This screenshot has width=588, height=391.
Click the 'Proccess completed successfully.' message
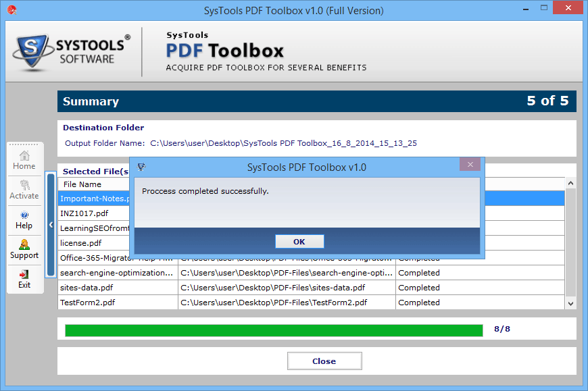[x=205, y=191]
